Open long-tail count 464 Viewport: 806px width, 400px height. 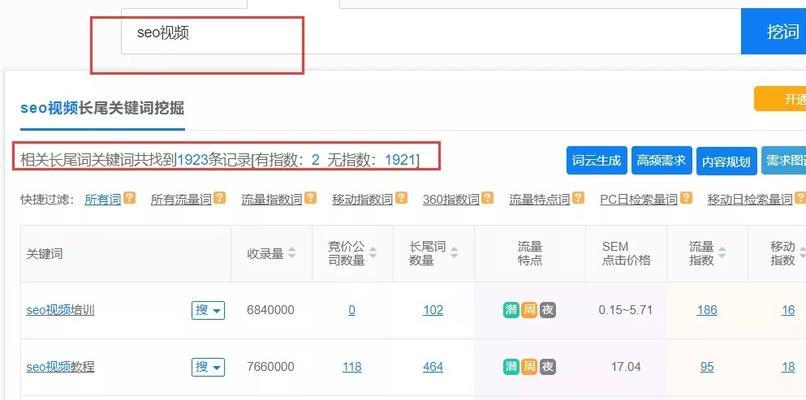[433, 367]
